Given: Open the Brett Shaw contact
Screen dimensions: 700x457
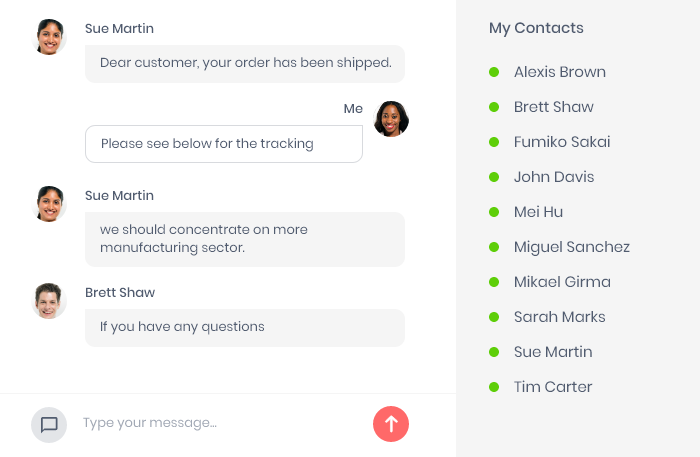Looking at the screenshot, I should [x=553, y=107].
